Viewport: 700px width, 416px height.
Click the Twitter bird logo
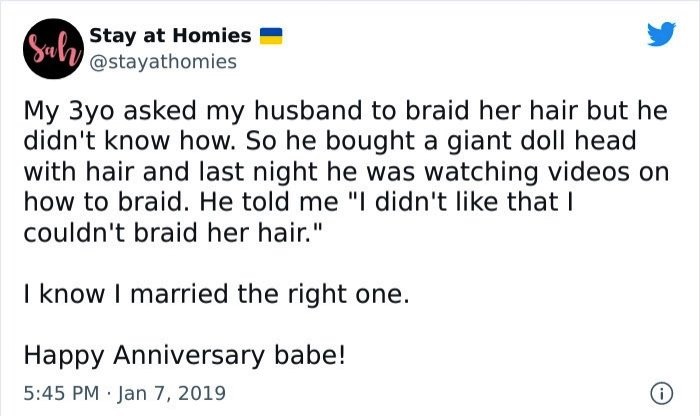pos(662,33)
